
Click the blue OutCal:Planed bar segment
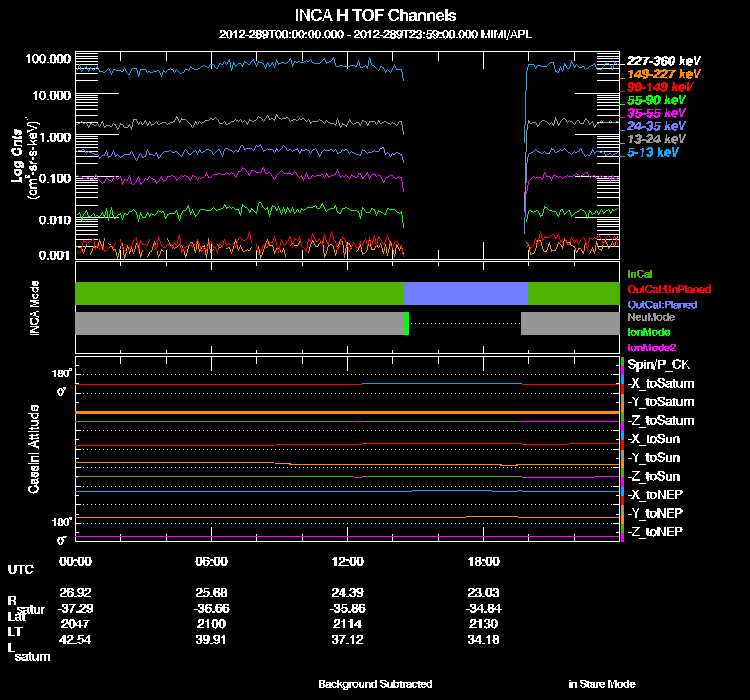pyautogui.click(x=465, y=293)
